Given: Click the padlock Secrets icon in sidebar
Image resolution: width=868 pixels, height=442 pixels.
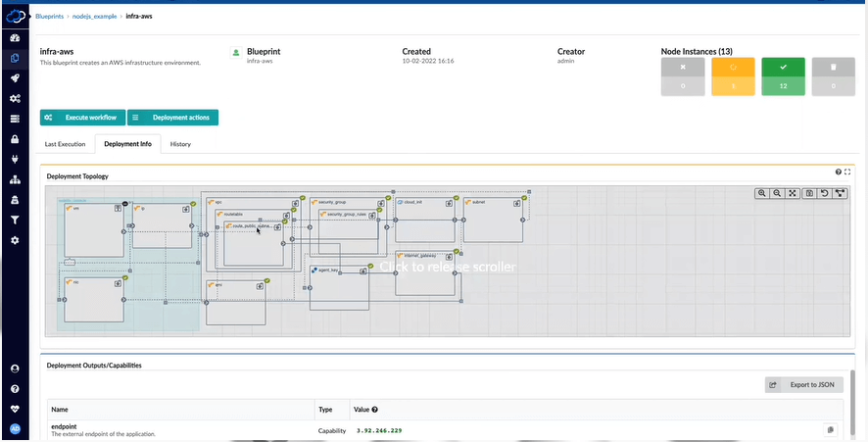Looking at the screenshot, I should [15, 139].
